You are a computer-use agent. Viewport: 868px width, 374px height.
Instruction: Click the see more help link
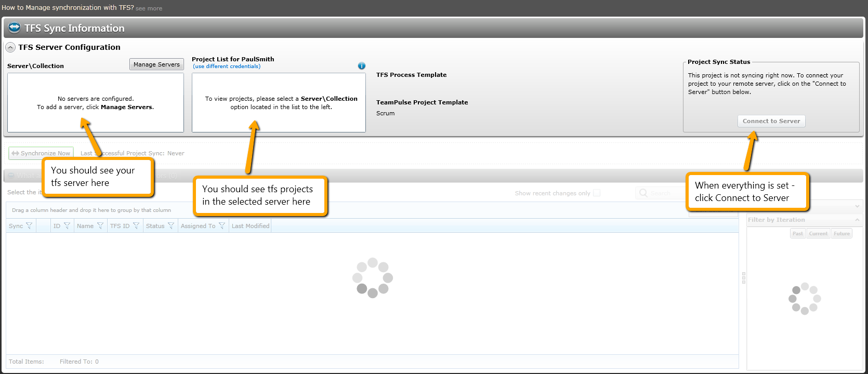(x=149, y=8)
